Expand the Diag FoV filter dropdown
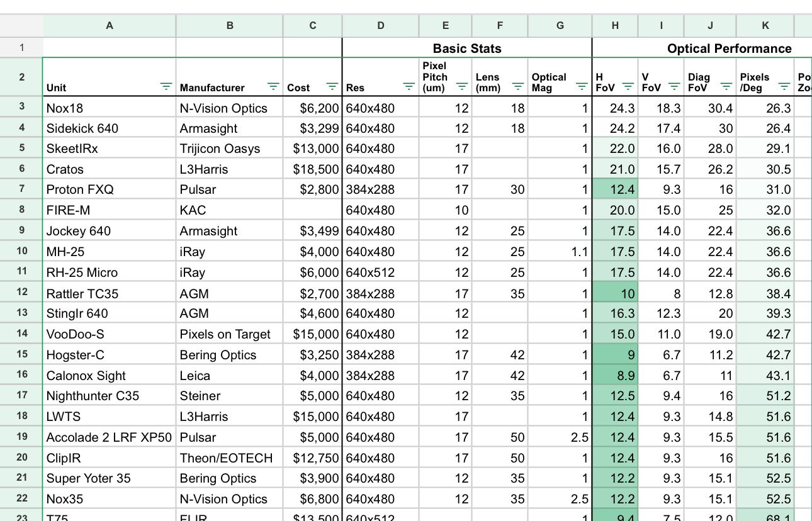Viewport: 812px width, 521px height. (726, 87)
